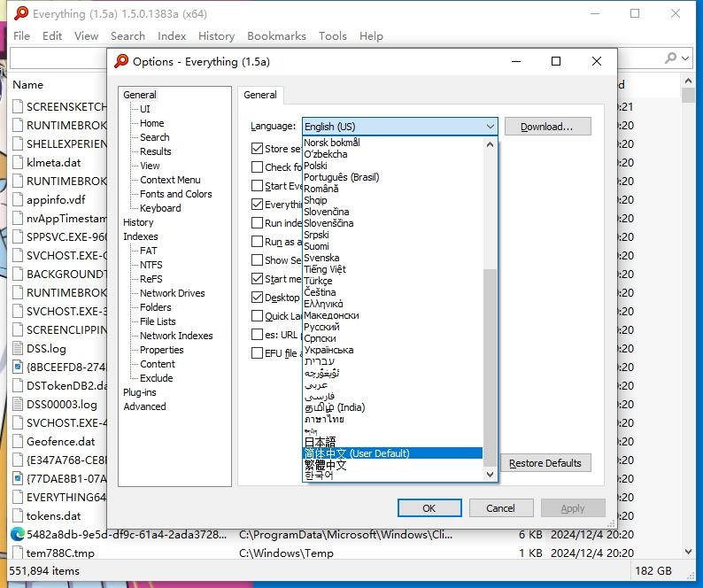The image size is (703, 588).
Task: Enable the Quick Launch checkbox
Action: point(257,316)
